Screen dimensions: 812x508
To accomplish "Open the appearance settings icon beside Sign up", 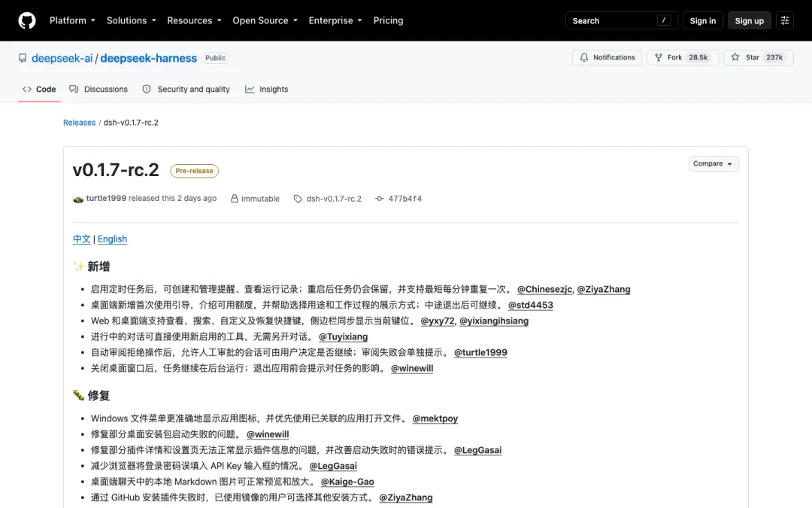I will click(x=784, y=21).
